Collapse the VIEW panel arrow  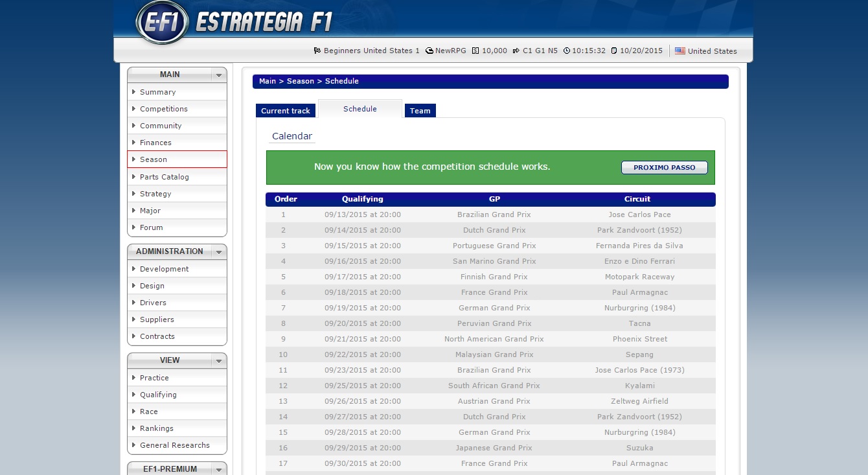click(219, 361)
